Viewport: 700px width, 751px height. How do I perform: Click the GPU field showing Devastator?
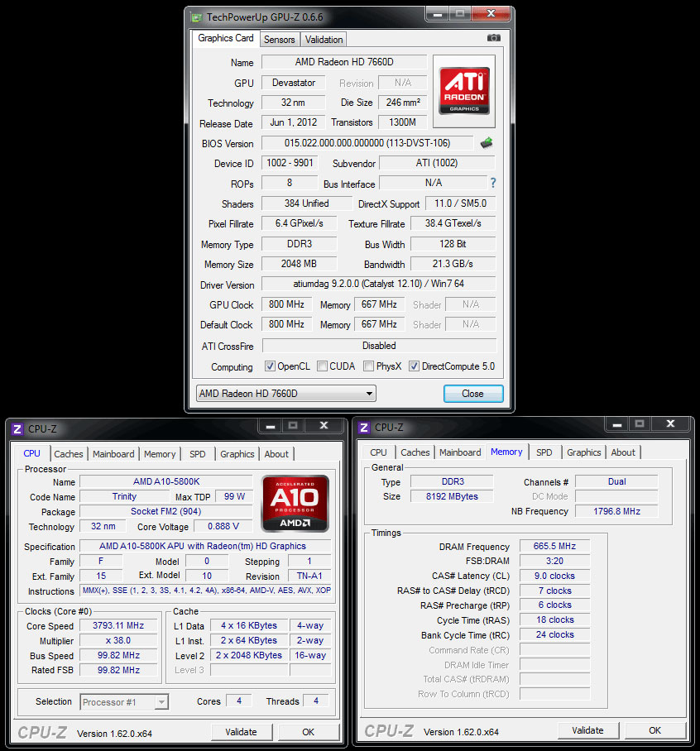click(293, 83)
